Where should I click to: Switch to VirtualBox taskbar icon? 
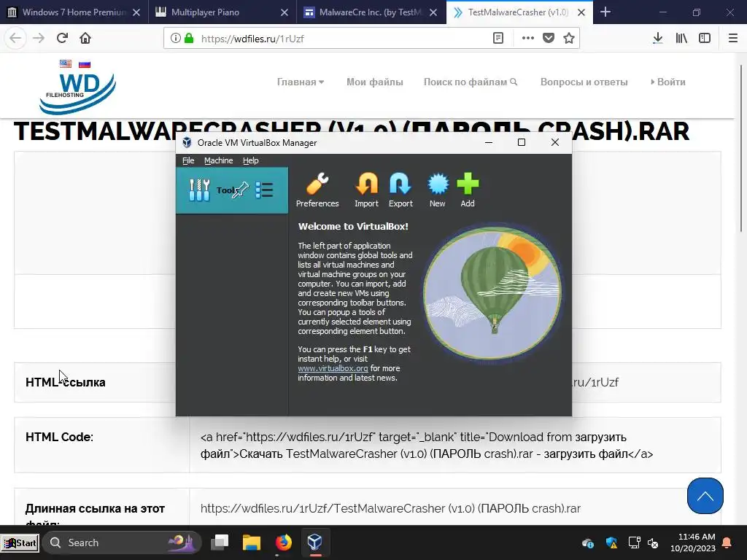point(315,542)
